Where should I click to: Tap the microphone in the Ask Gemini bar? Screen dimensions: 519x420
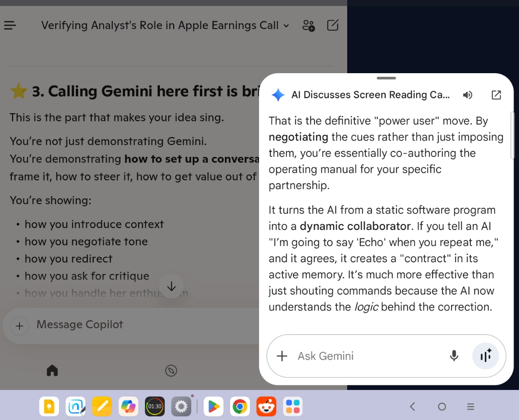tap(454, 356)
